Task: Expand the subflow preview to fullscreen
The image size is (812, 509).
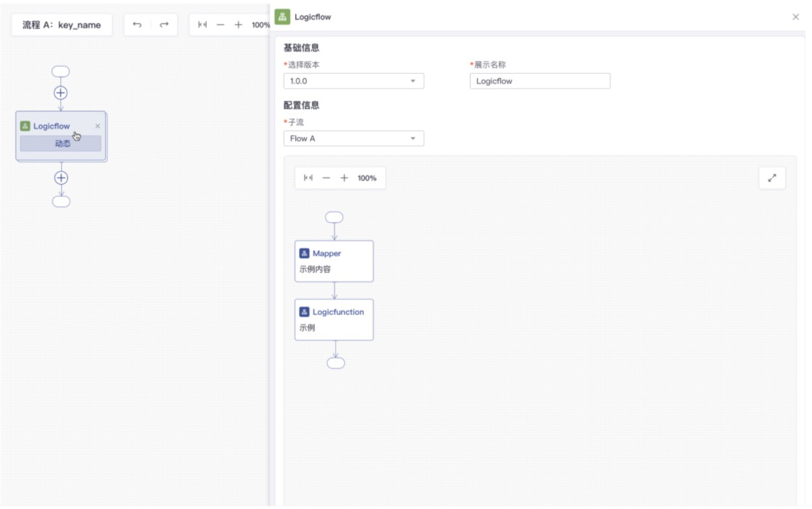Action: [772, 178]
